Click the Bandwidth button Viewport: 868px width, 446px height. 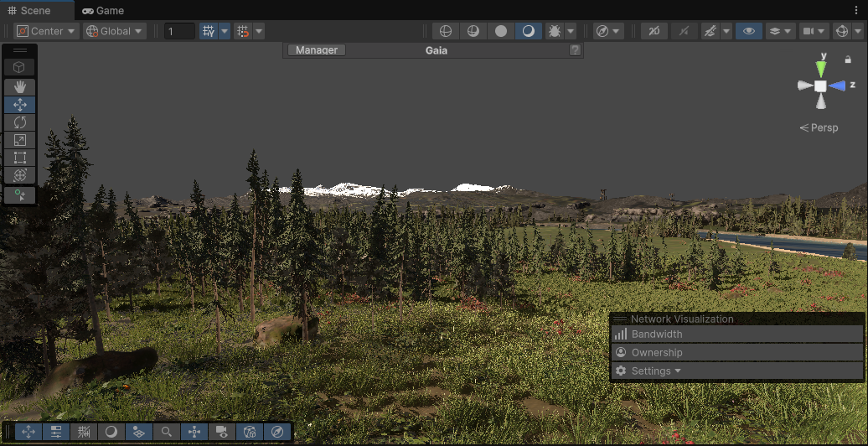coord(657,334)
